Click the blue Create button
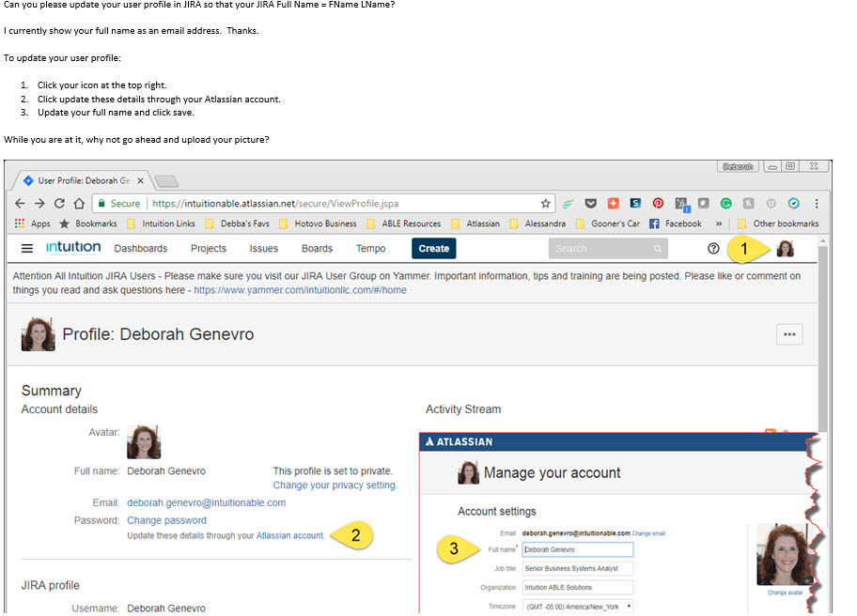Viewport: 857px width, 616px height. click(433, 249)
